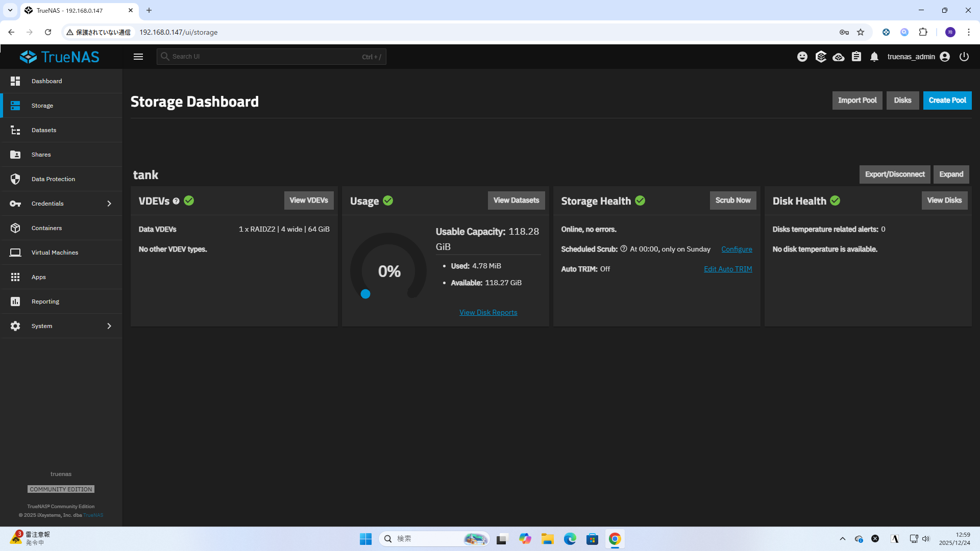Click the iXsystems logo icon in header

click(x=820, y=57)
